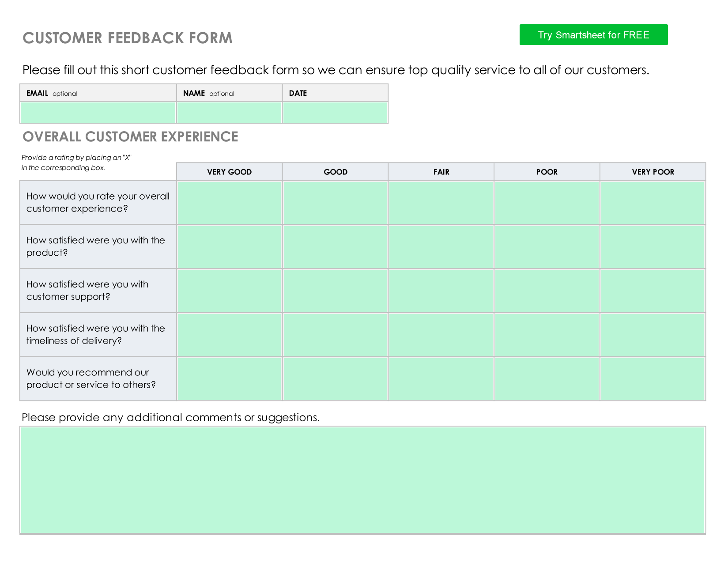Mark Good for overall customer experience
This screenshot has height=563, width=728.
(x=335, y=203)
